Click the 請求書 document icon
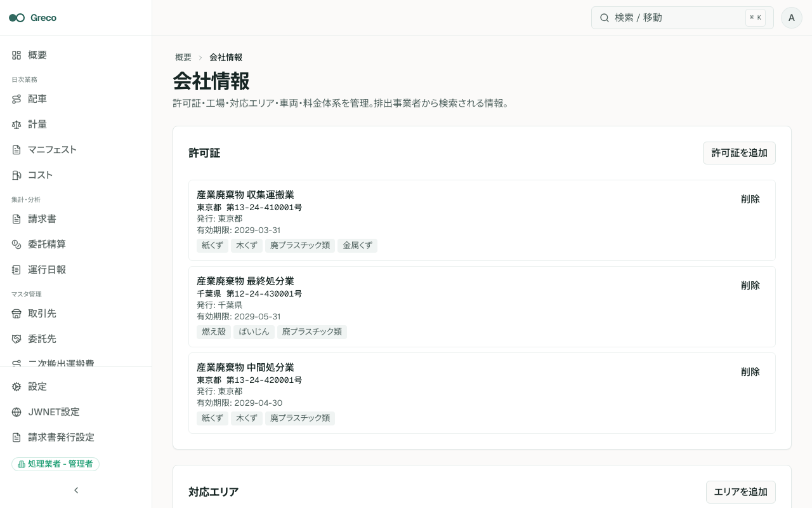This screenshot has width=812, height=508. [x=16, y=219]
